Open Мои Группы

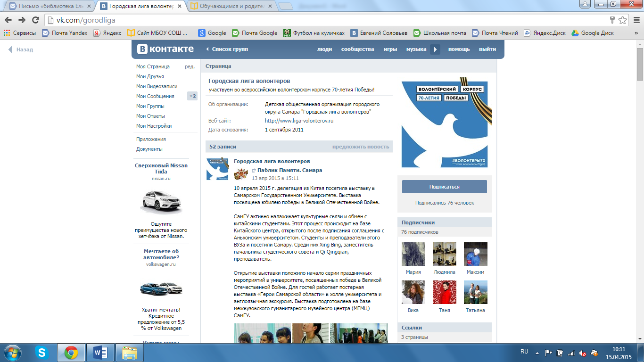(150, 106)
